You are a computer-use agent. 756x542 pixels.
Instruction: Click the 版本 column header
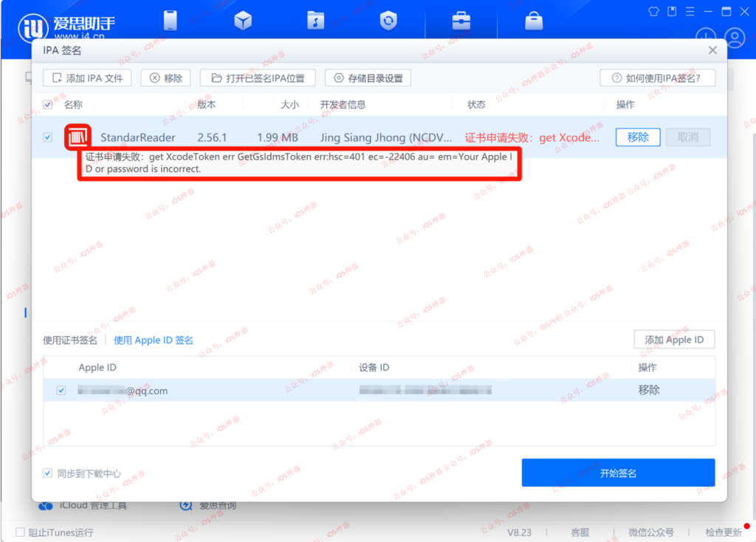(x=207, y=105)
